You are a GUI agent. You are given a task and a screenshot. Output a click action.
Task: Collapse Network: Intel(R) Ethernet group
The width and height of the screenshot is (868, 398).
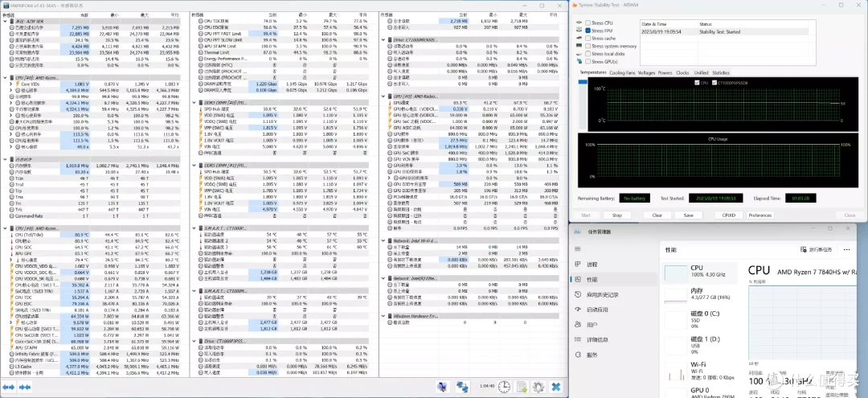pos(383,278)
